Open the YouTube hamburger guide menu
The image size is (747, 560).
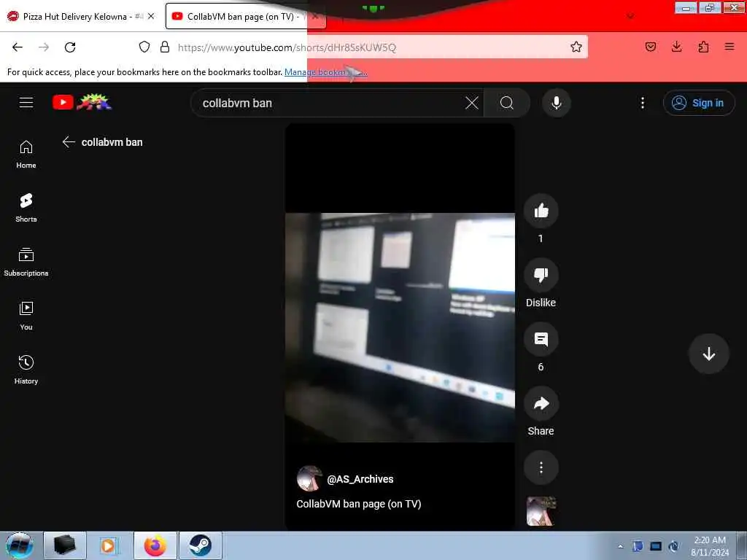click(x=26, y=102)
